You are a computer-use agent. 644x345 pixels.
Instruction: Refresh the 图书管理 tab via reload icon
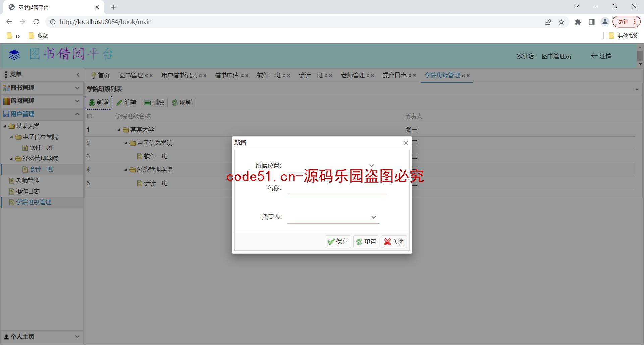[x=147, y=76]
